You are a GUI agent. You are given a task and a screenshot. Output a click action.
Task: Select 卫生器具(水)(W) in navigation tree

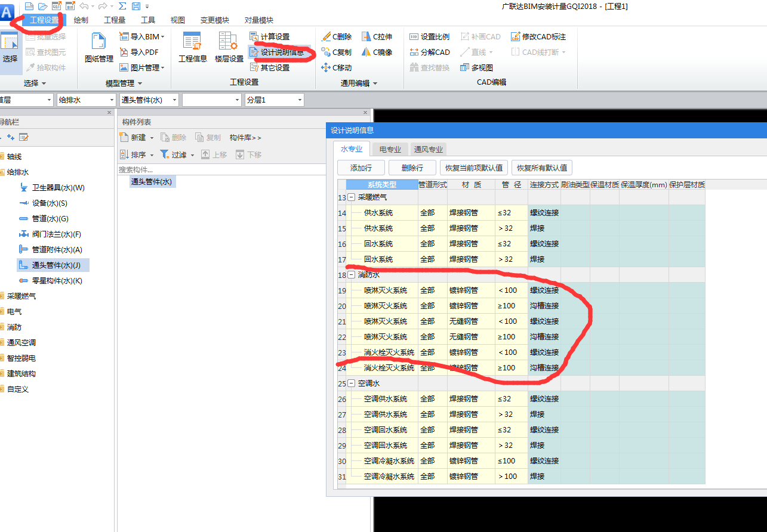[52, 187]
